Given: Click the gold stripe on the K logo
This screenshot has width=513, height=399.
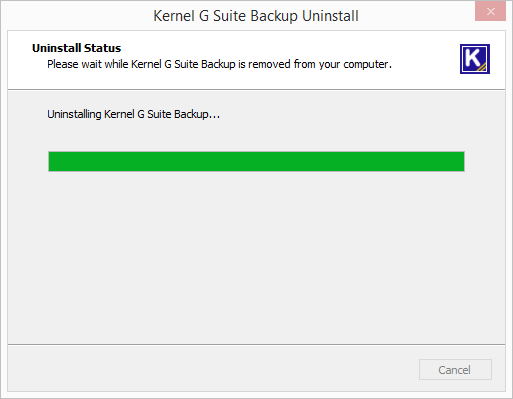Looking at the screenshot, I should pyautogui.click(x=482, y=67).
